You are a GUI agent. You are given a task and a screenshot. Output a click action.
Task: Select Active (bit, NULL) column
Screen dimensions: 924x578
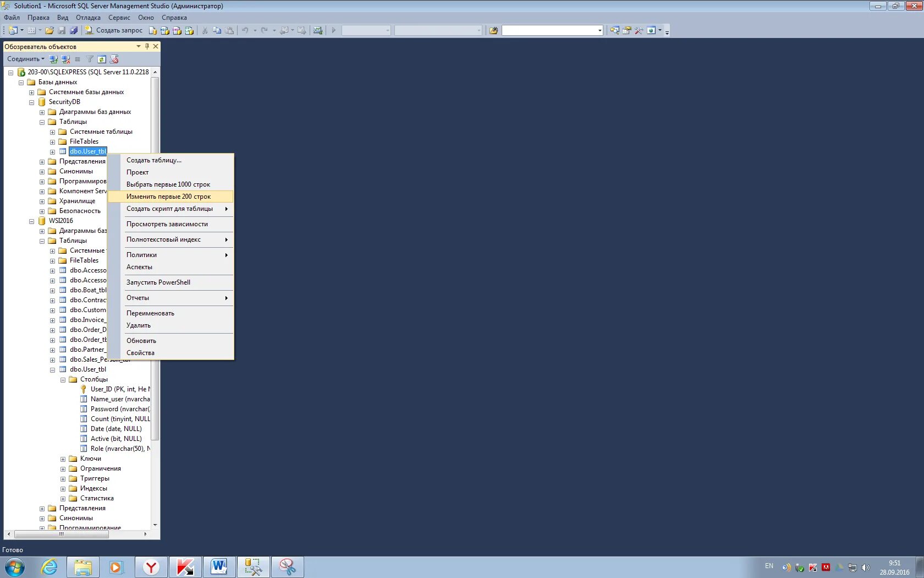(x=111, y=439)
